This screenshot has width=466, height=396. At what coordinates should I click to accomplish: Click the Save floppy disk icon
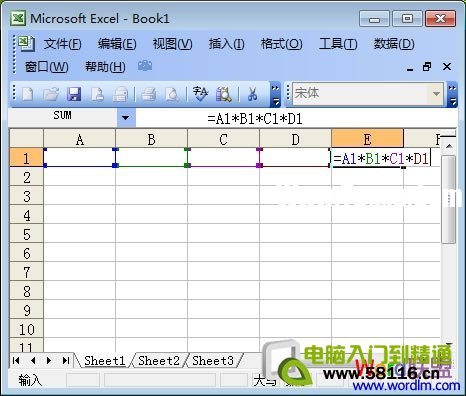coord(74,94)
